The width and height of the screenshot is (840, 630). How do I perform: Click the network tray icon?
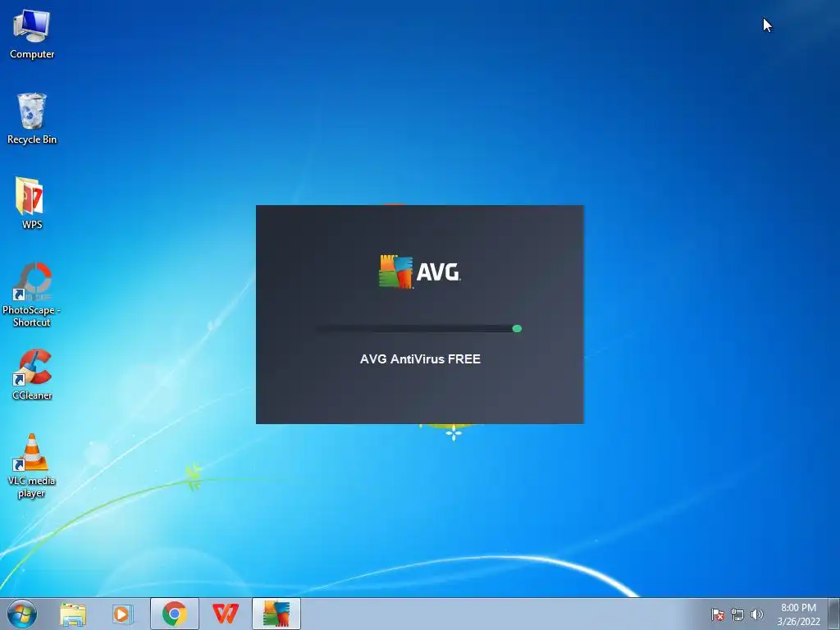(x=737, y=614)
